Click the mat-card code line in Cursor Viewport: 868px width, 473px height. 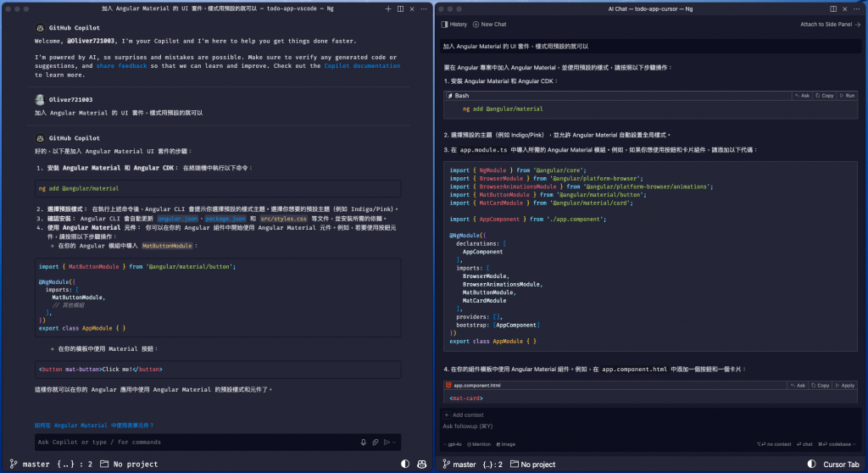pyautogui.click(x=466, y=398)
